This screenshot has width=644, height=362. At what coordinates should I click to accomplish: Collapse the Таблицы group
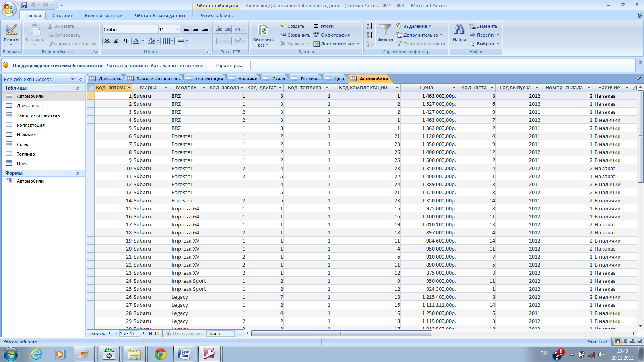(x=78, y=88)
